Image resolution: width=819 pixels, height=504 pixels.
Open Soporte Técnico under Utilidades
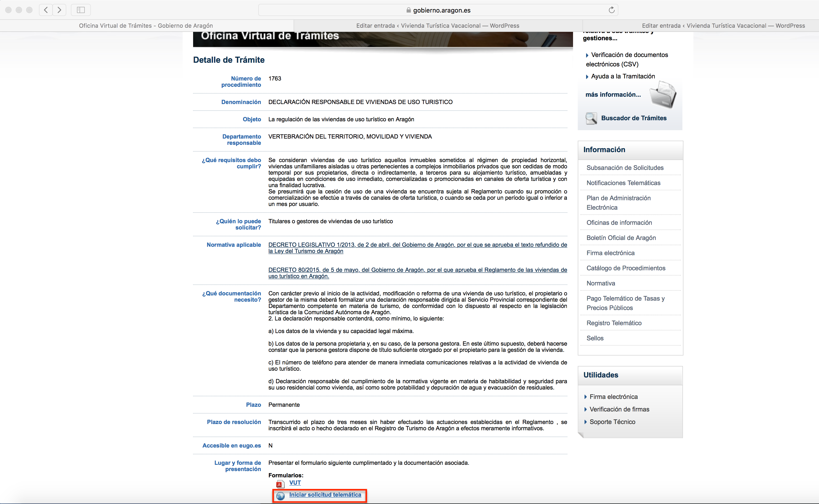pos(612,422)
